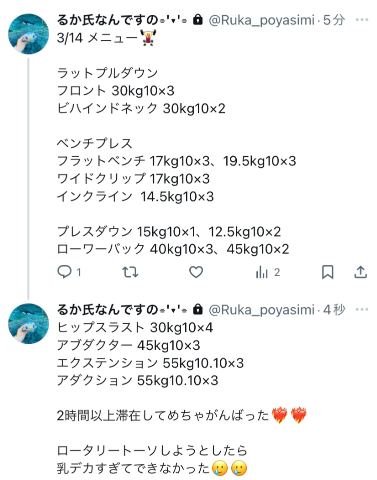
Task: Click the lock icon on the second tweet header
Action: coord(198,309)
